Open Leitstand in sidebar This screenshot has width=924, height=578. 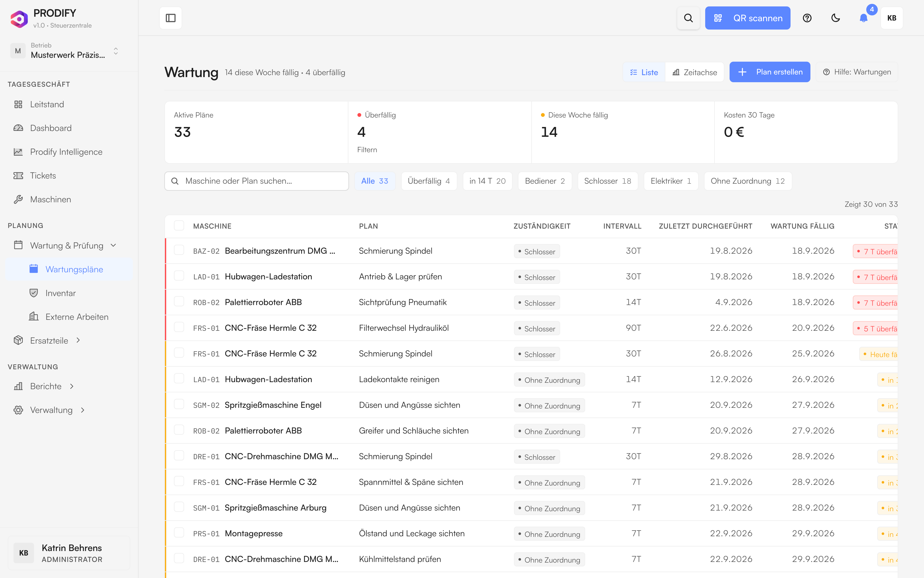(x=69, y=104)
